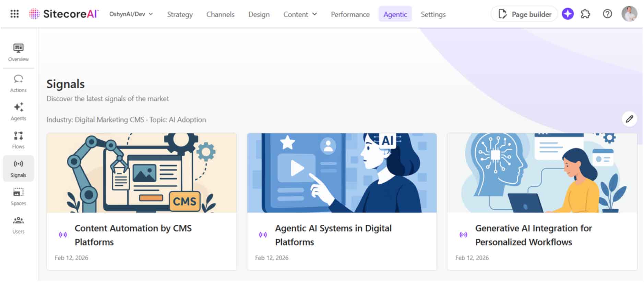Open the app launcher grid icon
Screen dimensions: 644x283
click(x=14, y=14)
